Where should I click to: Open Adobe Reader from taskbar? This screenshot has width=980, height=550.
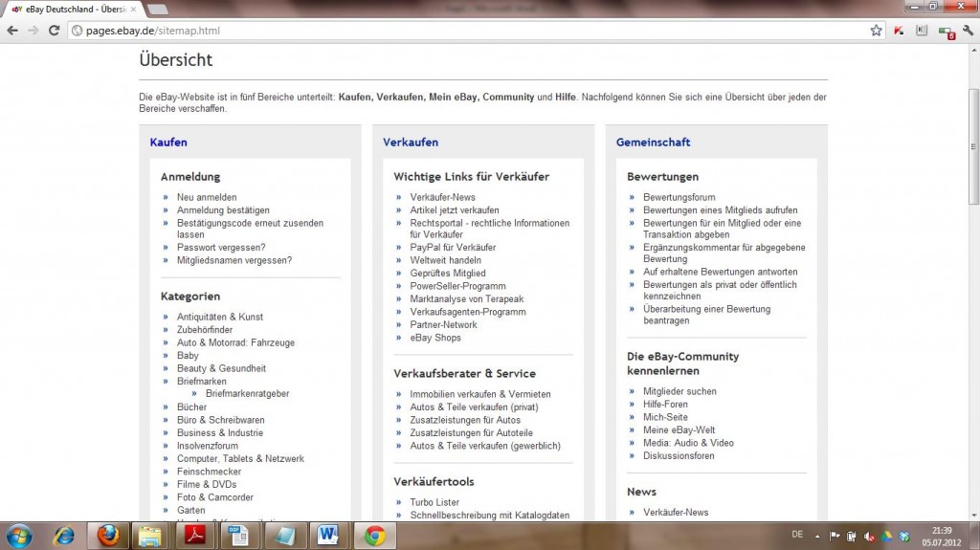195,537
